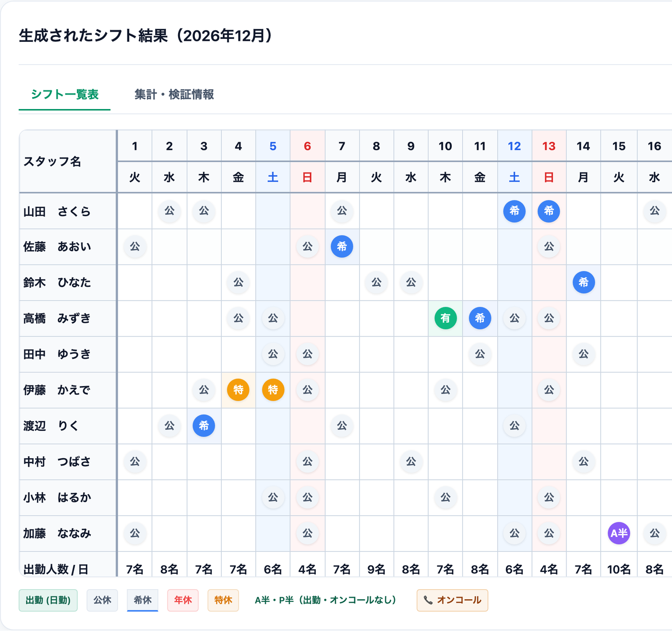Click the staff name 山田 さくら
The width and height of the screenshot is (672, 631).
coord(57,211)
